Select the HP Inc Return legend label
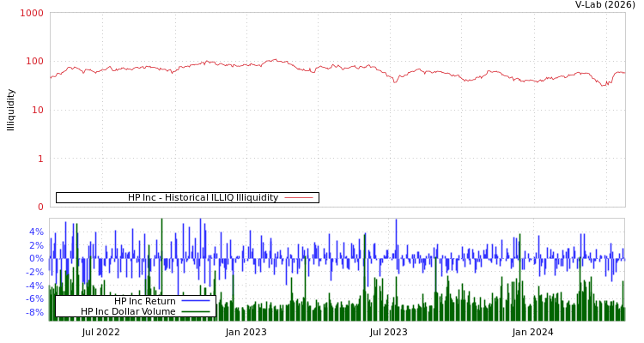Screen dimensions: 644x343 [144, 301]
